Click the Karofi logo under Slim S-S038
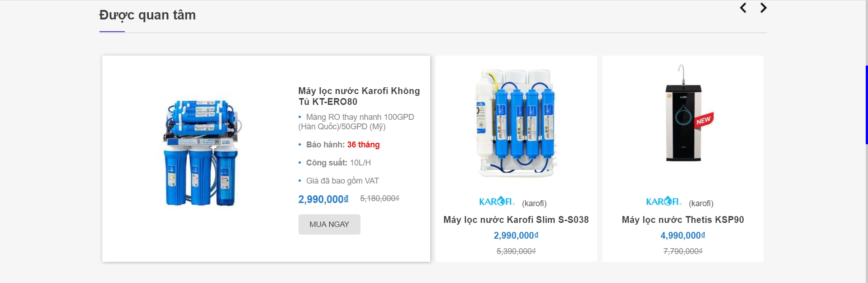 pyautogui.click(x=497, y=201)
